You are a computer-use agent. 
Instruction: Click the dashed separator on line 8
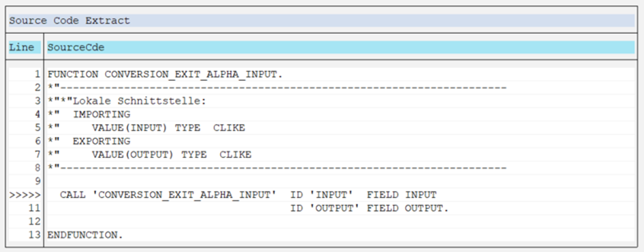pos(277,168)
